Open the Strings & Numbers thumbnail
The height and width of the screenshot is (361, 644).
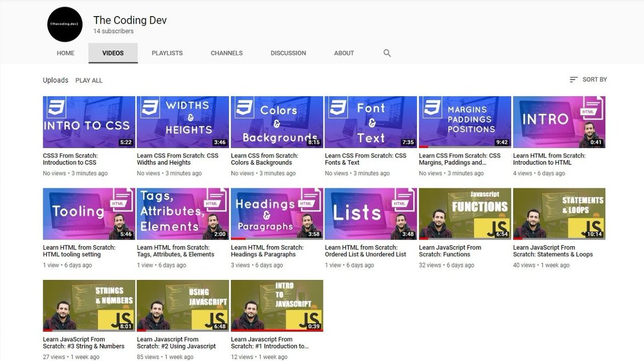[x=89, y=306]
